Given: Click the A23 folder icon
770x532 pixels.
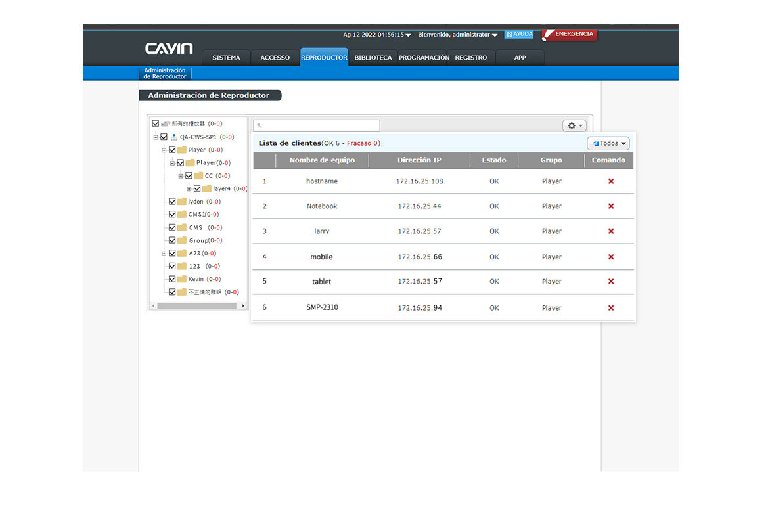Looking at the screenshot, I should 182,254.
